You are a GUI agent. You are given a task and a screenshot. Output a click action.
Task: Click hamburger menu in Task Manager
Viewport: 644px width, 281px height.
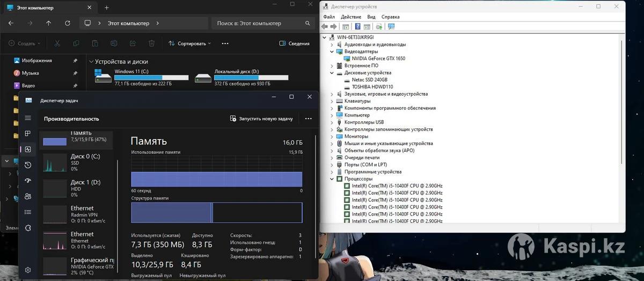(x=28, y=118)
